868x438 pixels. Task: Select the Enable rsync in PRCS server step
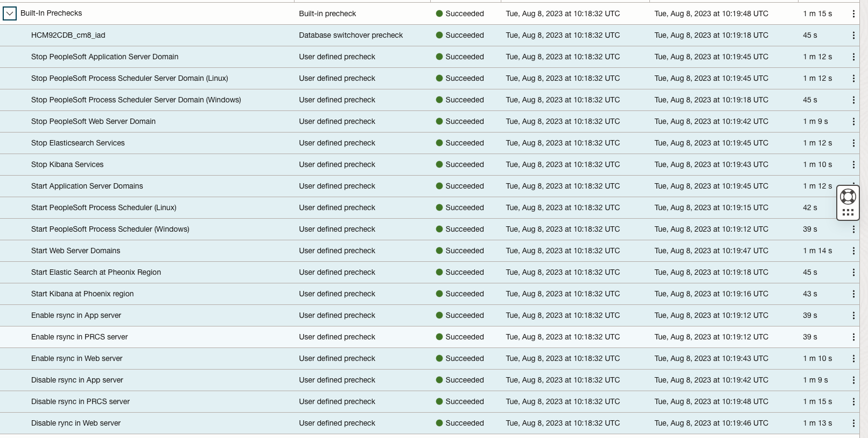coord(80,337)
